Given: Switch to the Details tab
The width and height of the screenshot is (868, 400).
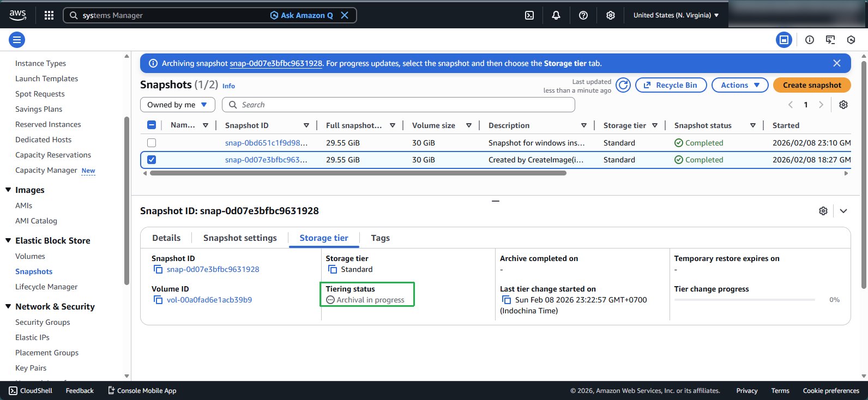Looking at the screenshot, I should [x=166, y=238].
